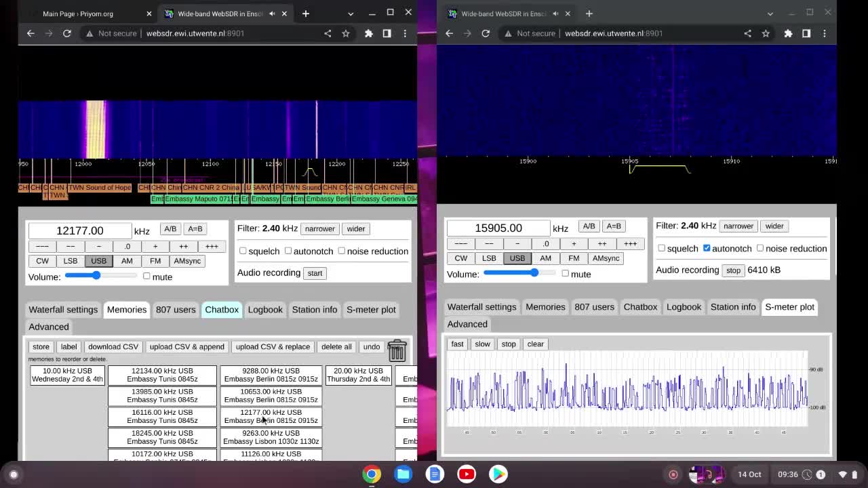Bookmark the left WebSDR page with star
The width and height of the screenshot is (868, 488).
point(346,33)
